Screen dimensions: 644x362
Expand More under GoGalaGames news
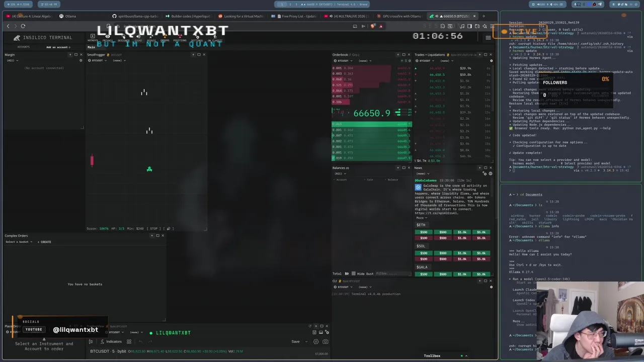click(x=421, y=218)
